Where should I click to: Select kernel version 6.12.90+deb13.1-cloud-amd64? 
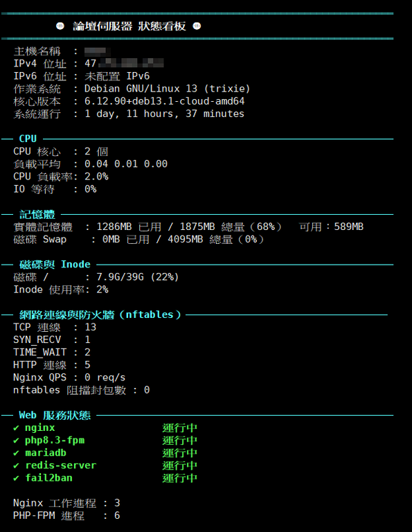pos(165,101)
